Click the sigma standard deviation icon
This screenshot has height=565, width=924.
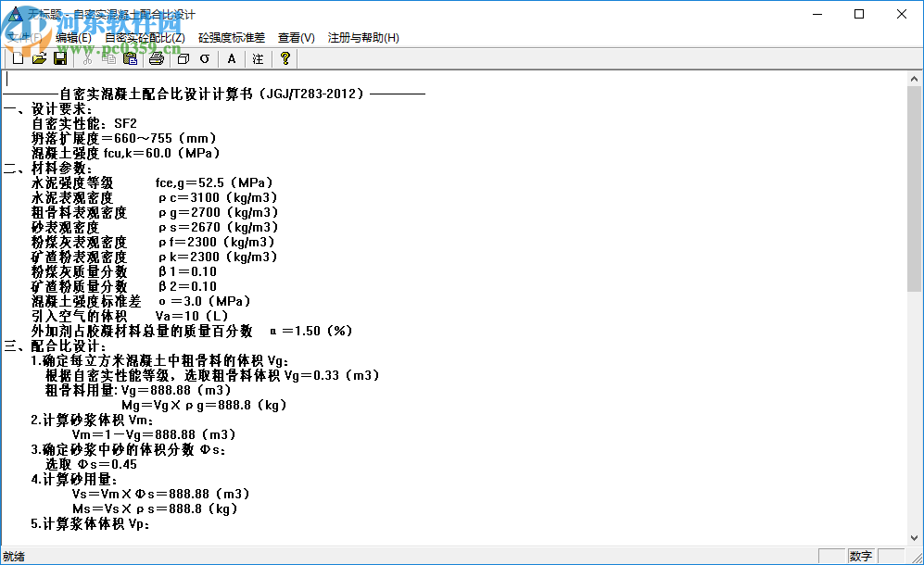[205, 58]
